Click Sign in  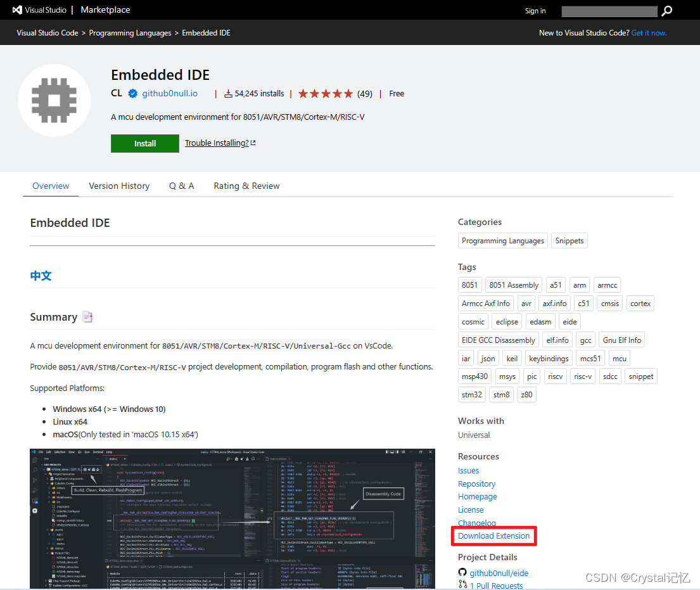point(535,11)
